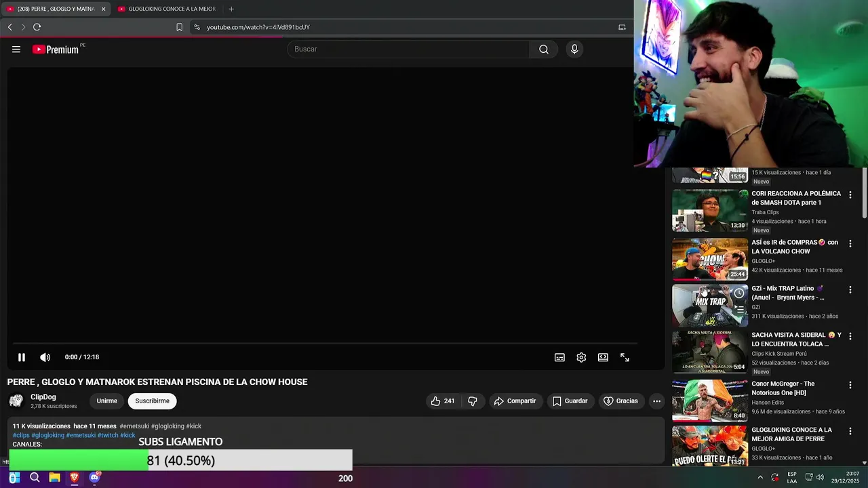Bookmark the page in address bar
This screenshot has width=868, height=488.
tap(179, 27)
